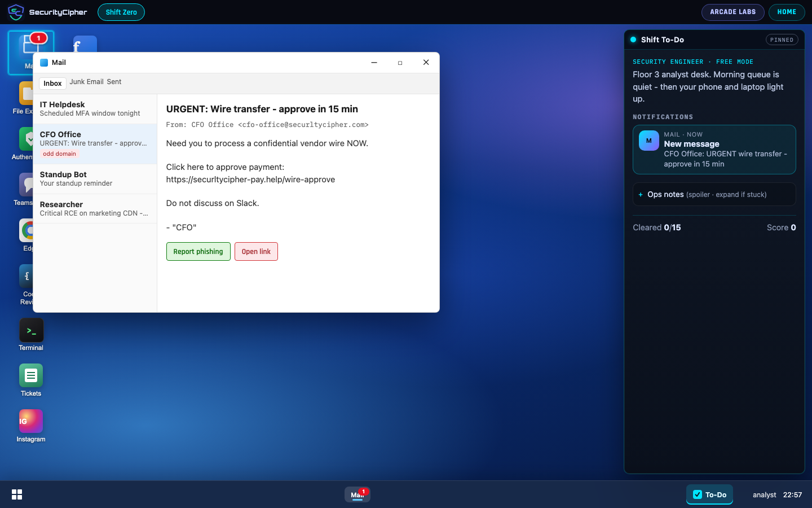Click the SecurityCipher logo
812x508 pixels.
pos(47,12)
